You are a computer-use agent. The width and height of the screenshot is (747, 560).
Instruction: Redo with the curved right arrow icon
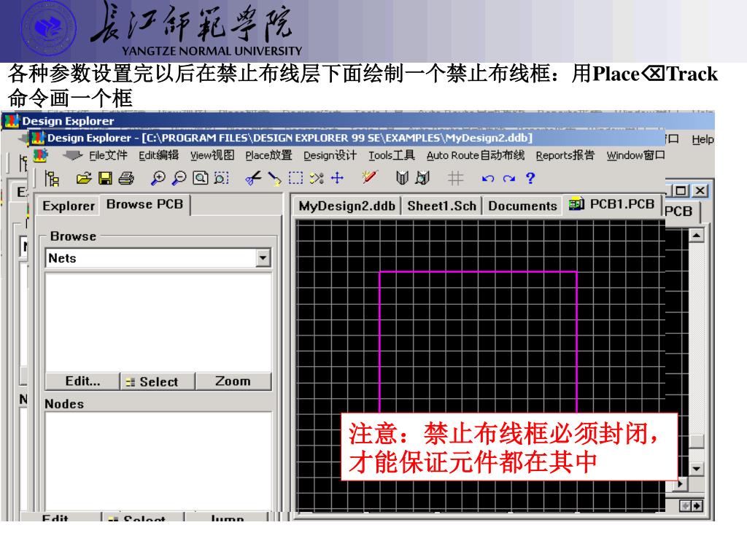tap(508, 179)
